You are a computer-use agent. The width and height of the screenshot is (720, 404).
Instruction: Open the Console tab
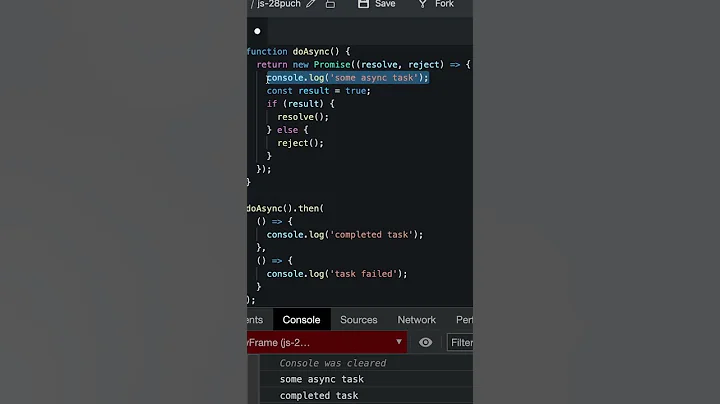[301, 320]
